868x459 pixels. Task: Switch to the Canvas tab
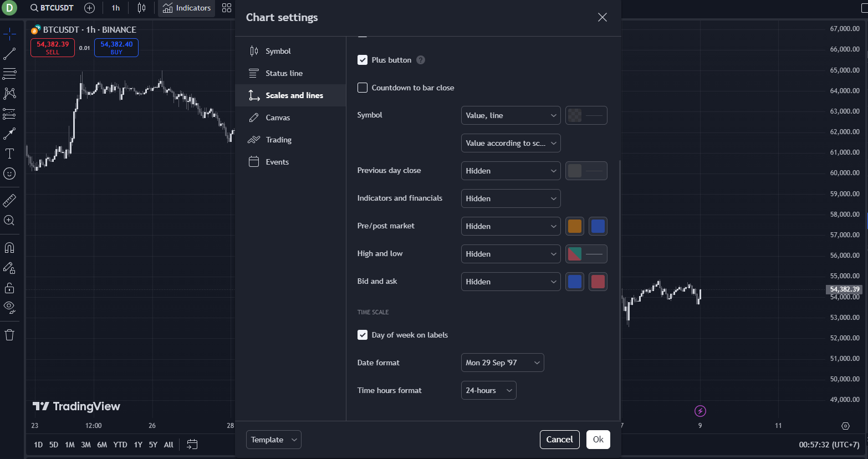coord(290,118)
